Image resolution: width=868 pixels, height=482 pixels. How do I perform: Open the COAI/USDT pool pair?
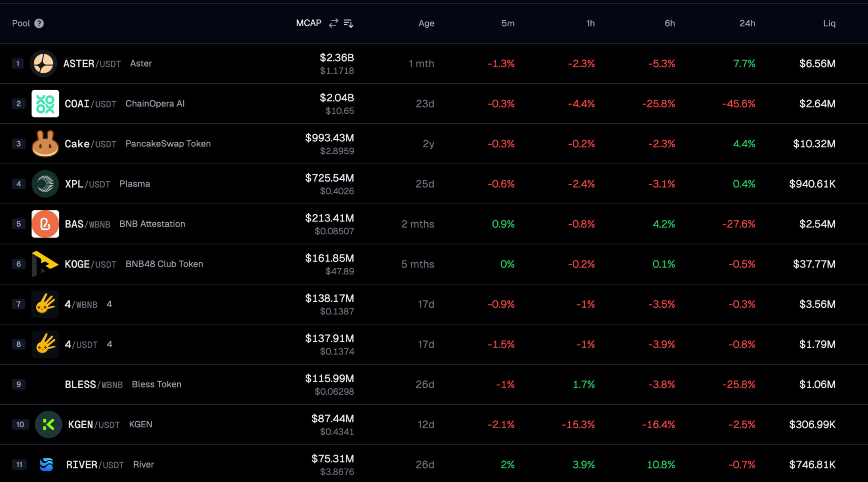click(90, 104)
